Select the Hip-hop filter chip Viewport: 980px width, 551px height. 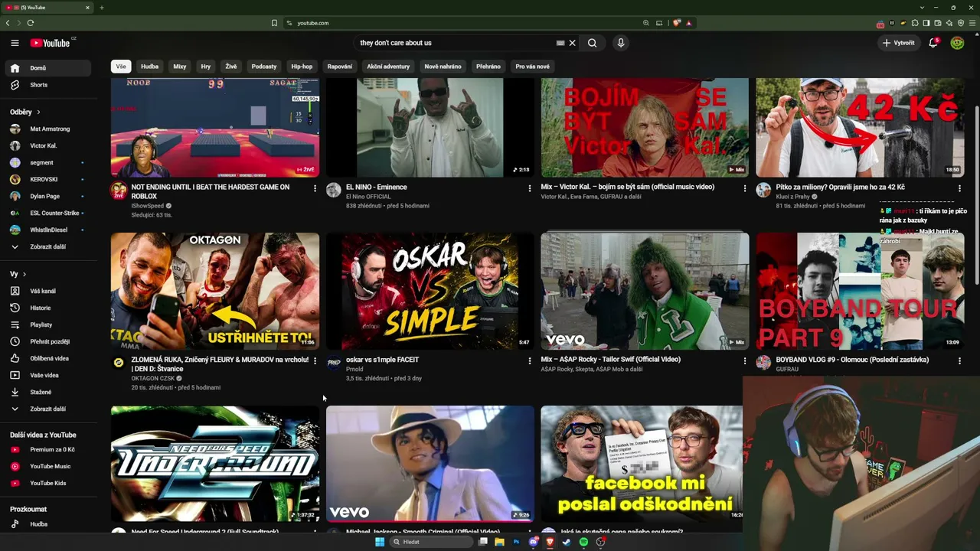click(x=302, y=67)
